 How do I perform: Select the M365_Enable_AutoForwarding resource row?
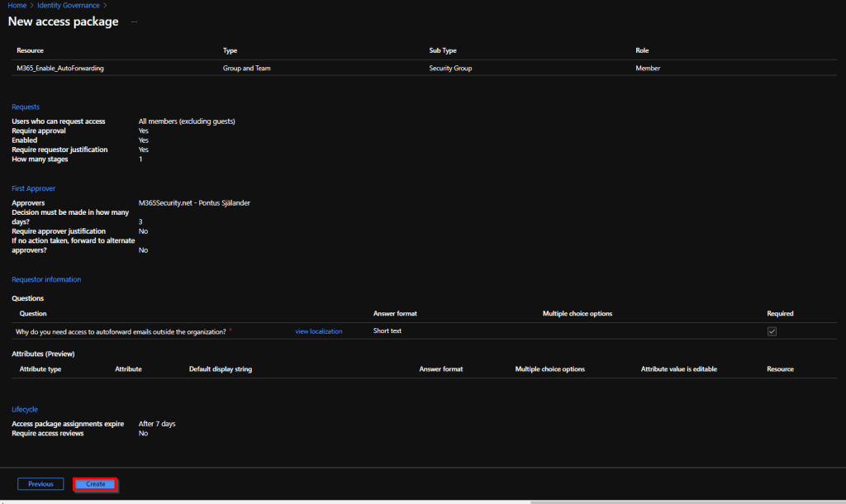[x=60, y=69]
